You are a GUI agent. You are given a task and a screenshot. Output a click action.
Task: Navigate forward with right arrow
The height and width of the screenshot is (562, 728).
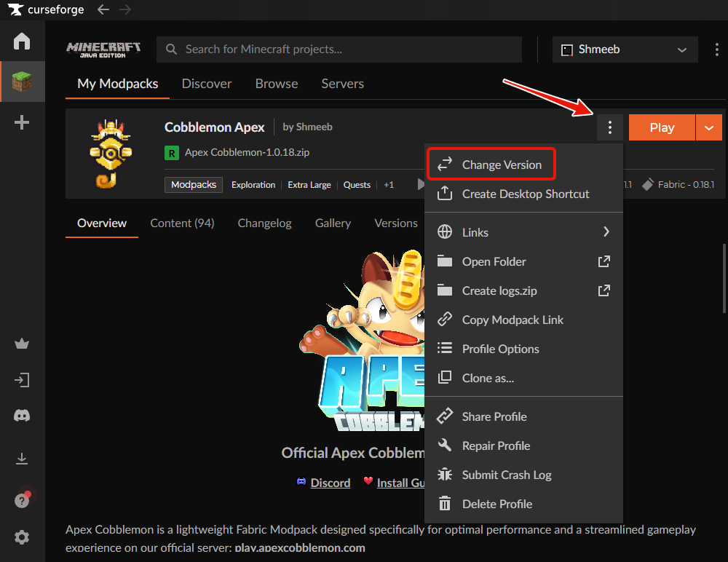tap(125, 9)
